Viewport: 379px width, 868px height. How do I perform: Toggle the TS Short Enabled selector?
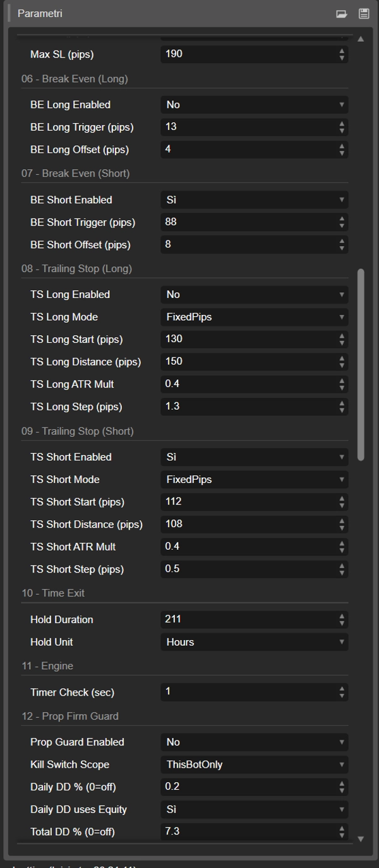pyautogui.click(x=254, y=457)
